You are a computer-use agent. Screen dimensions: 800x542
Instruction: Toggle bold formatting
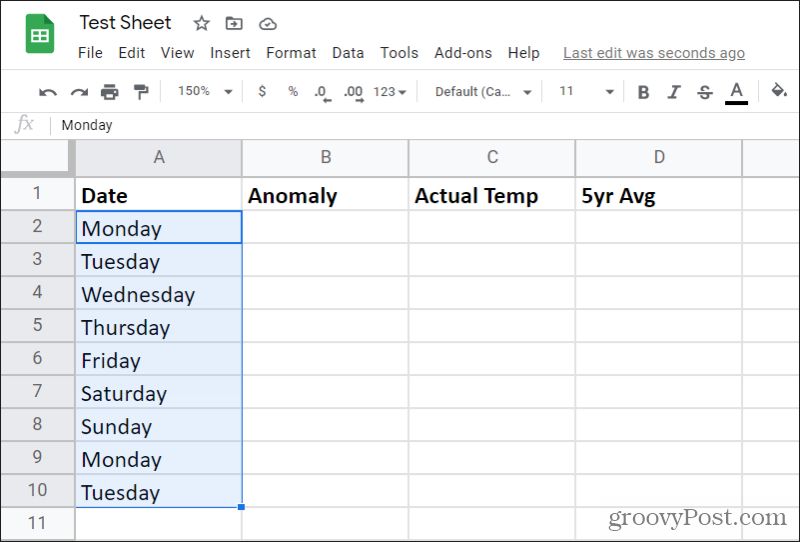point(643,92)
